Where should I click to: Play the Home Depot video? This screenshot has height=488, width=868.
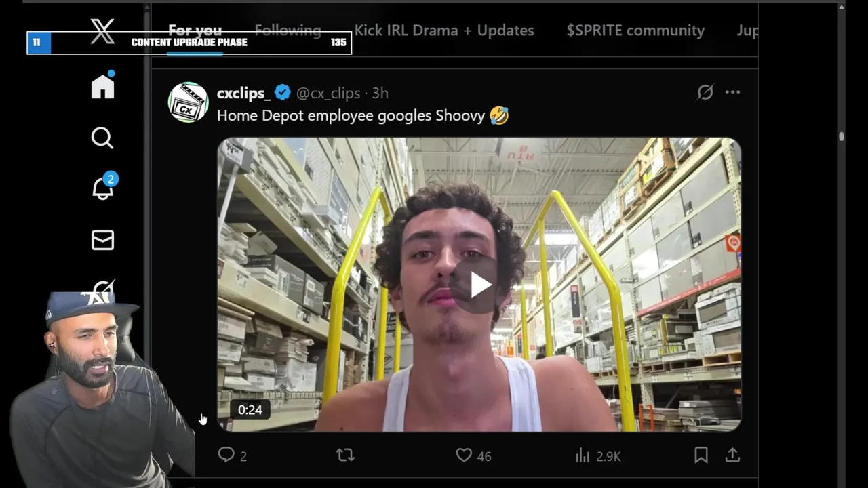click(x=479, y=285)
